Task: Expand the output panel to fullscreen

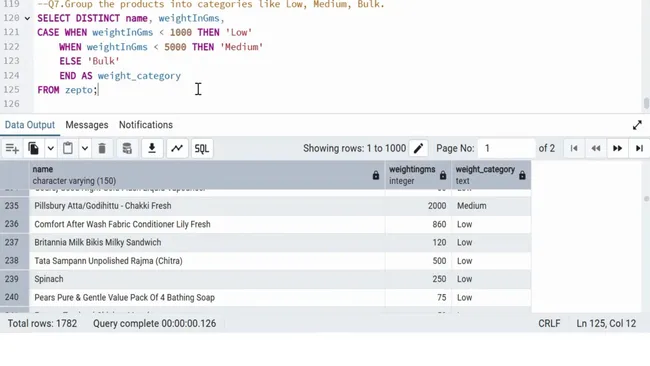Action: 637,125
